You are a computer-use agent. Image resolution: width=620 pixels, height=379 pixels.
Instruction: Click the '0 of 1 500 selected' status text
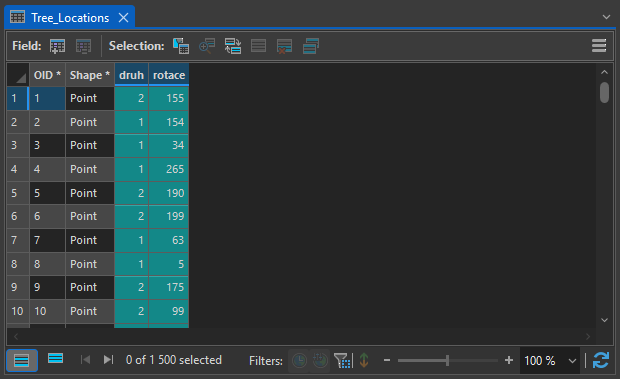(x=174, y=360)
